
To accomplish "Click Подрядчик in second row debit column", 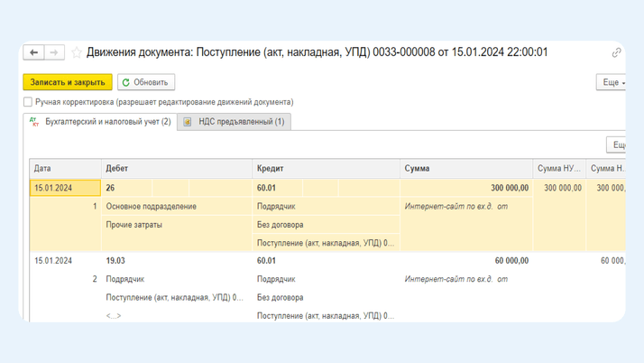I will coord(125,279).
